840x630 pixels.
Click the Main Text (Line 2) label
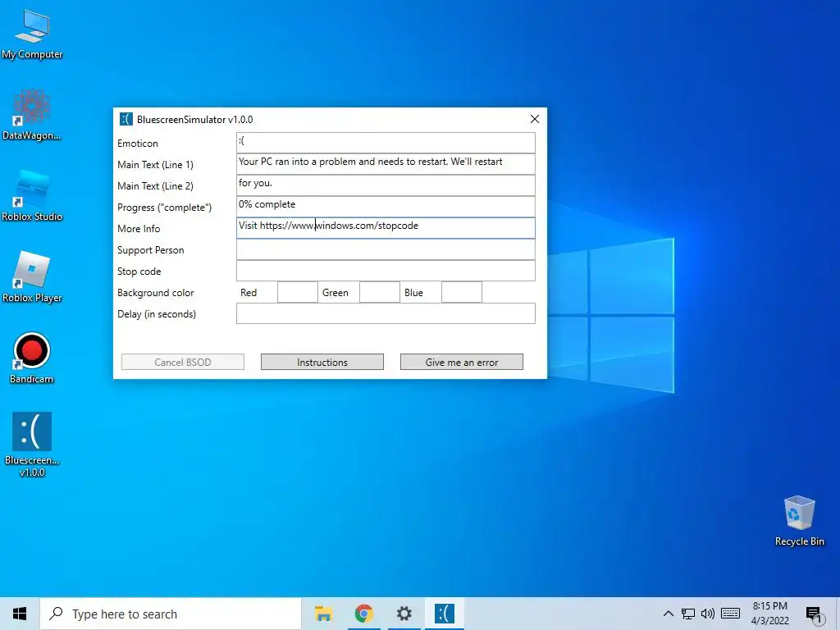pos(155,186)
